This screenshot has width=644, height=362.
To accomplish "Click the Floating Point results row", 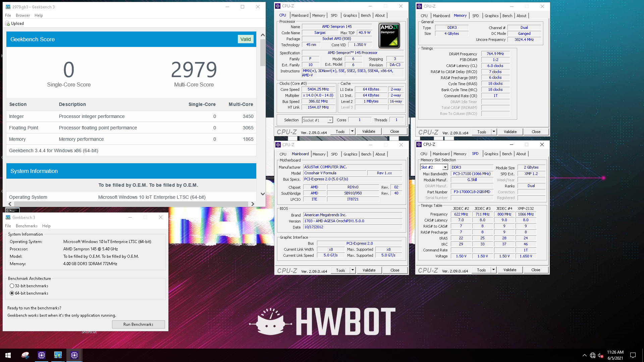I will click(131, 128).
